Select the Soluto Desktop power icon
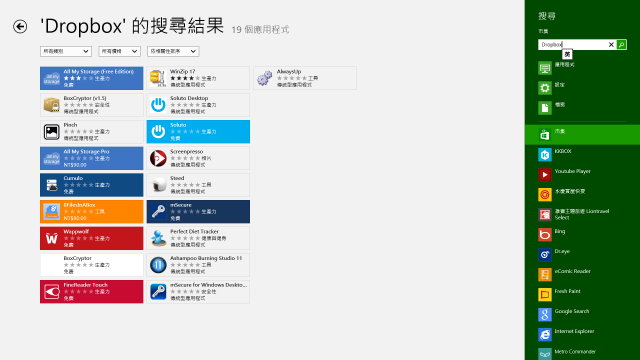 tap(158, 105)
